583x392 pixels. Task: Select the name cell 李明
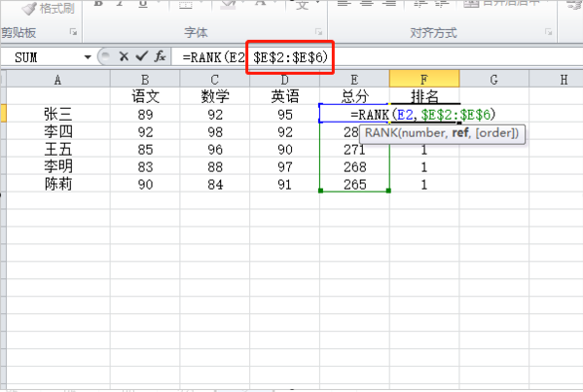(x=58, y=166)
